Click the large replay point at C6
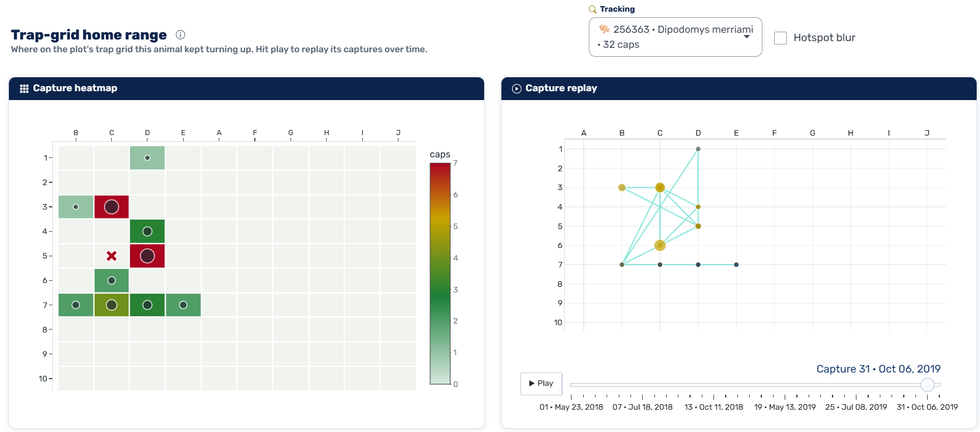 [x=660, y=245]
